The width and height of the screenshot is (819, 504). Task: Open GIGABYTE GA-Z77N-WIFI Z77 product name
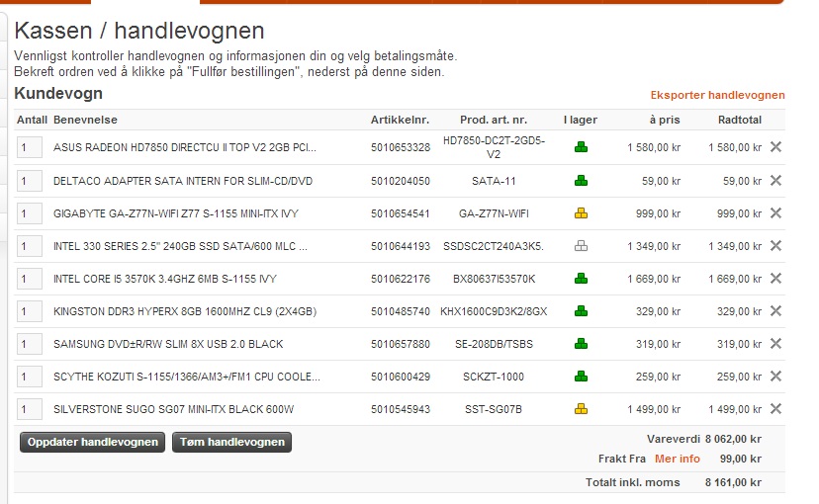[x=175, y=213]
